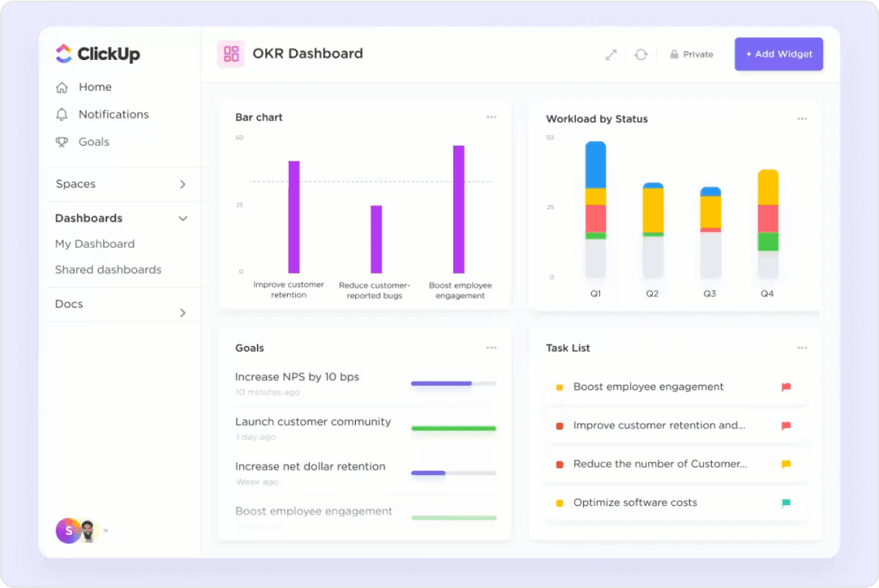Click the OKR Dashboard grid icon
This screenshot has height=588, width=879.
[x=231, y=54]
